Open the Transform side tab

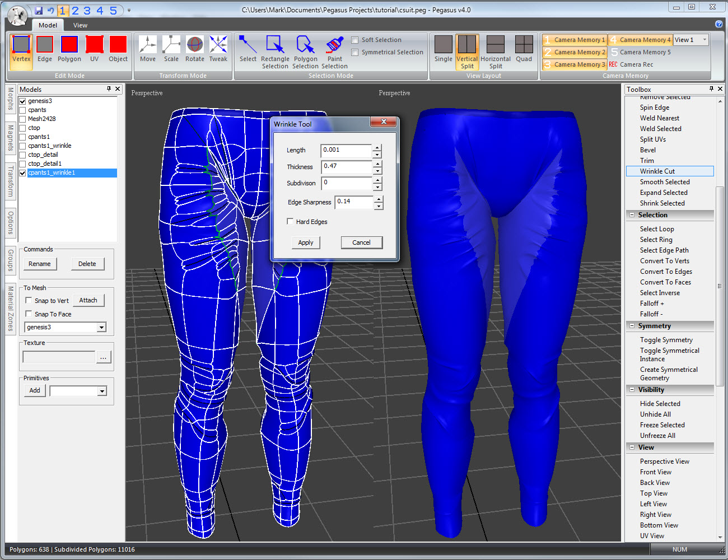coord(10,181)
